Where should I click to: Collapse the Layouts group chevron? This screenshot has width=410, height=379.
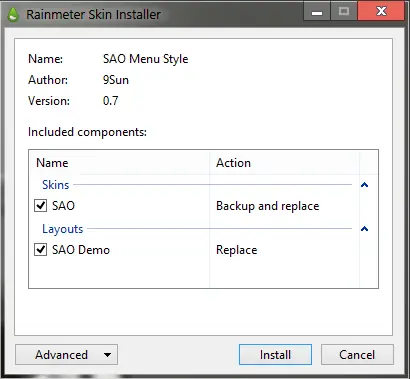(x=364, y=229)
